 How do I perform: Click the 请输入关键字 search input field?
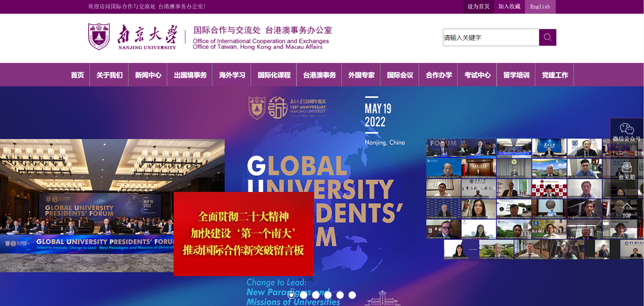[491, 37]
